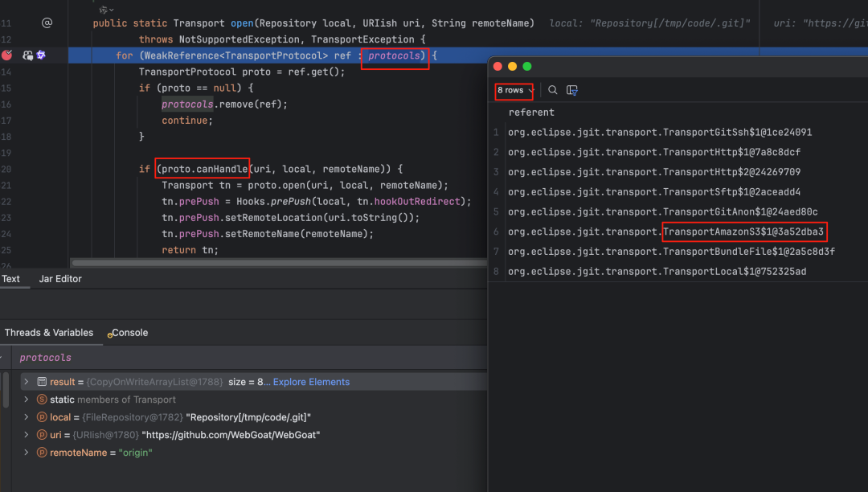The width and height of the screenshot is (868, 492).
Task: Expand the uri variable node
Action: pos(26,434)
